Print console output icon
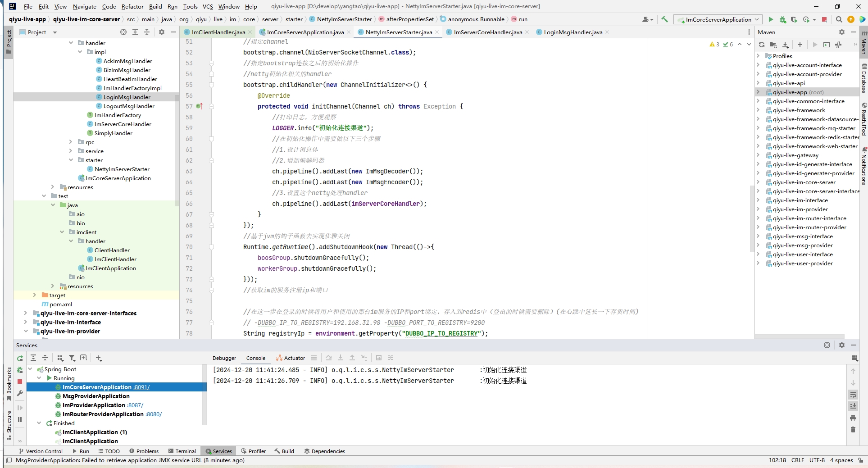868x468 pixels. coord(853,418)
